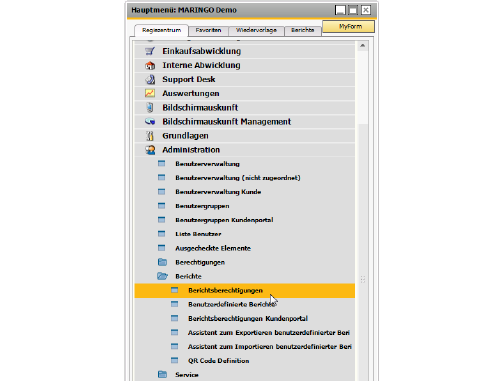This screenshot has height=381, width=503.
Task: Open the Benutzergruppen entry
Action: pos(202,206)
